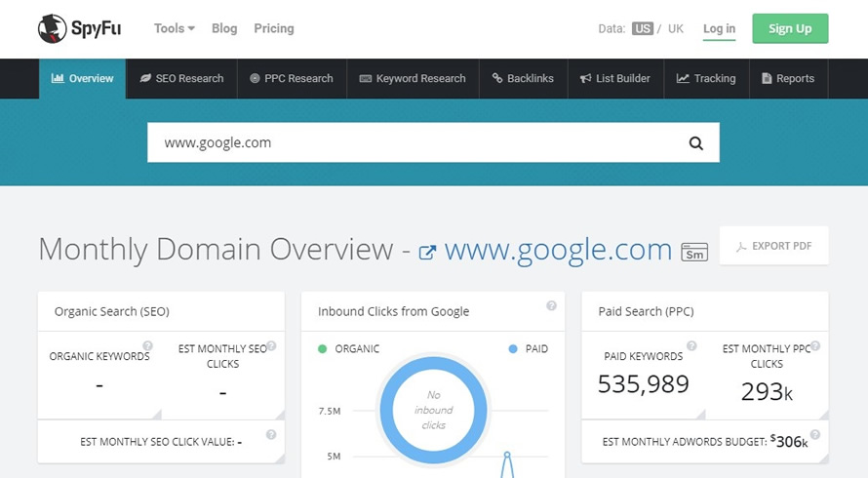Image resolution: width=868 pixels, height=478 pixels.
Task: Switch data region to US
Action: (x=642, y=29)
